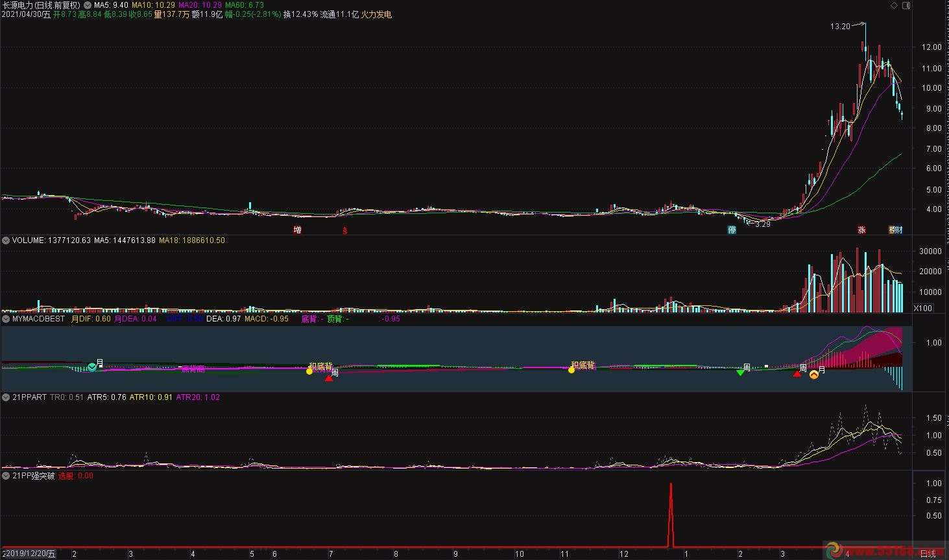
Task: Click the cyan 停 suspension marker
Action: pos(732,229)
